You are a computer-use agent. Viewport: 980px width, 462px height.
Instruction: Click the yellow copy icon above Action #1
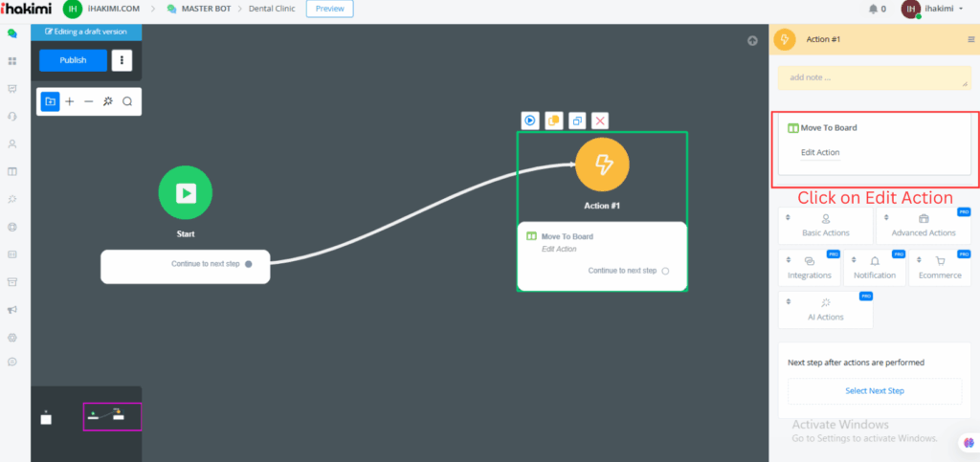click(x=553, y=121)
